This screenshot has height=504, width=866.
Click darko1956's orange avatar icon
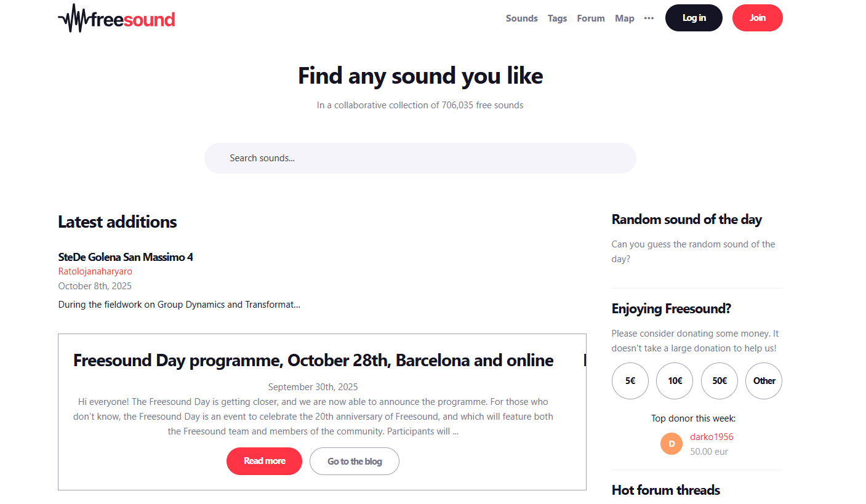pos(672,444)
